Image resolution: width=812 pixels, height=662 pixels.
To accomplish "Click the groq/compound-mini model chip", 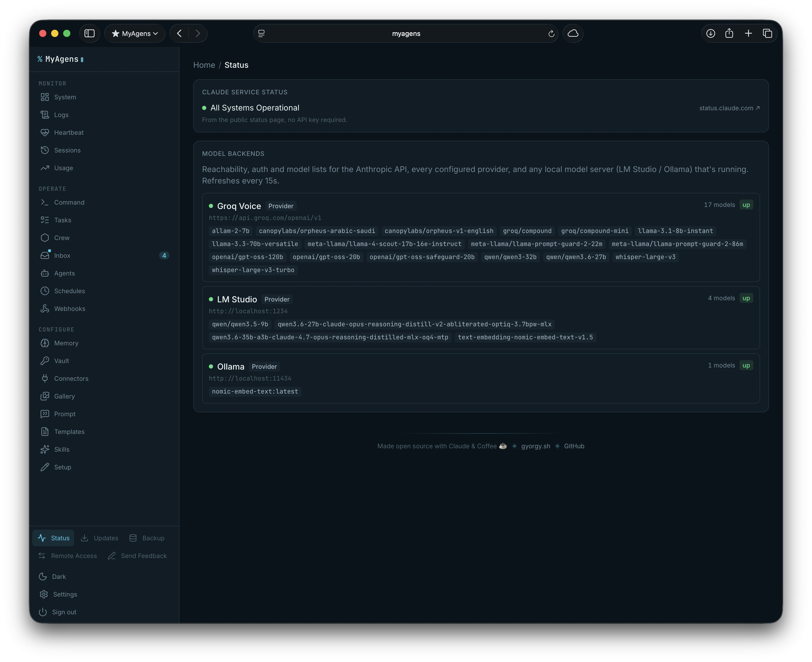I will point(595,231).
